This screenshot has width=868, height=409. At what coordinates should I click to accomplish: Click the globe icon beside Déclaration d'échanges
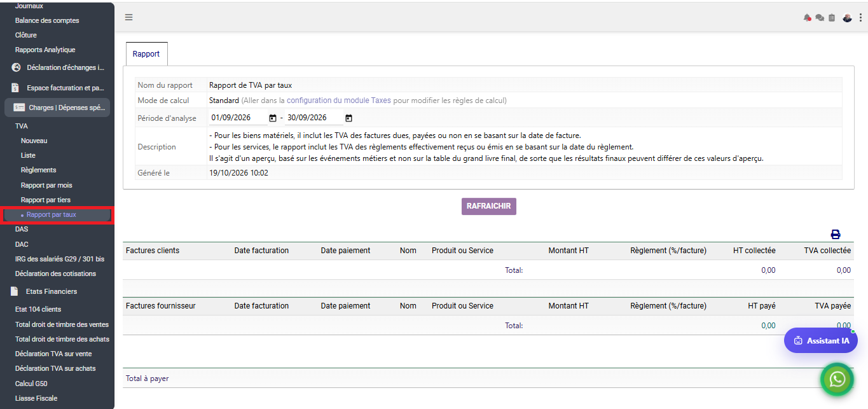coord(17,67)
